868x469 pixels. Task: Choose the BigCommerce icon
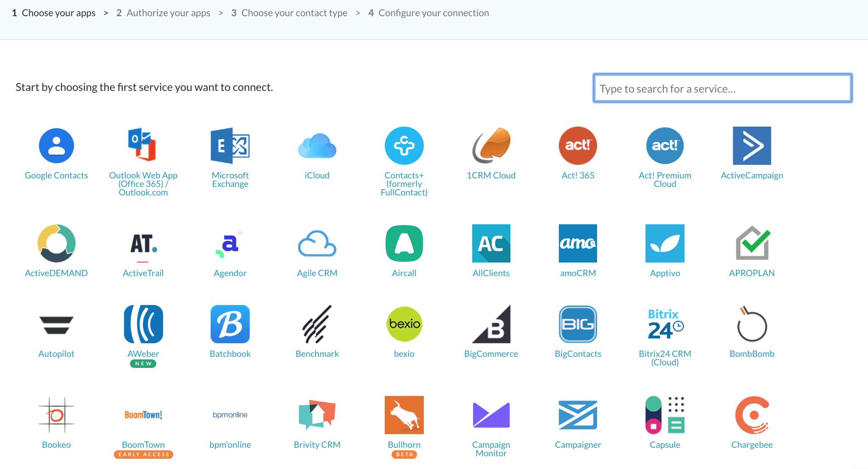(491, 324)
